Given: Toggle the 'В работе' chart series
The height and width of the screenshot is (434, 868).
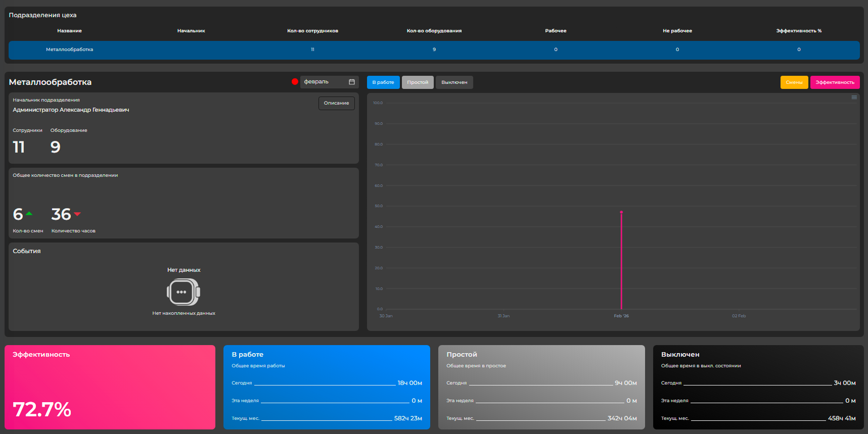Looking at the screenshot, I should (383, 82).
